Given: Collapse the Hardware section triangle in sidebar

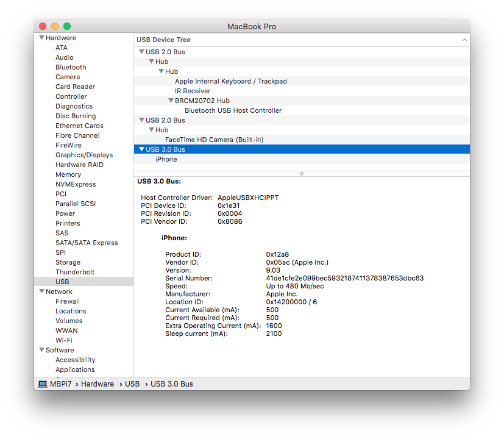Looking at the screenshot, I should click(x=41, y=38).
